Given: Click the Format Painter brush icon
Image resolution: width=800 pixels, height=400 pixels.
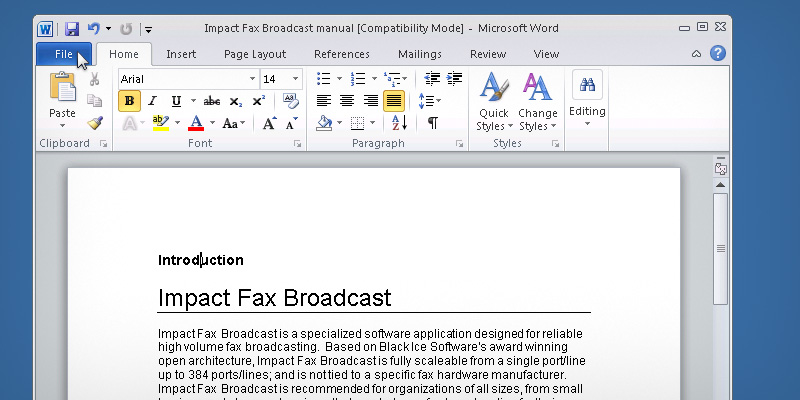Looking at the screenshot, I should pos(95,123).
